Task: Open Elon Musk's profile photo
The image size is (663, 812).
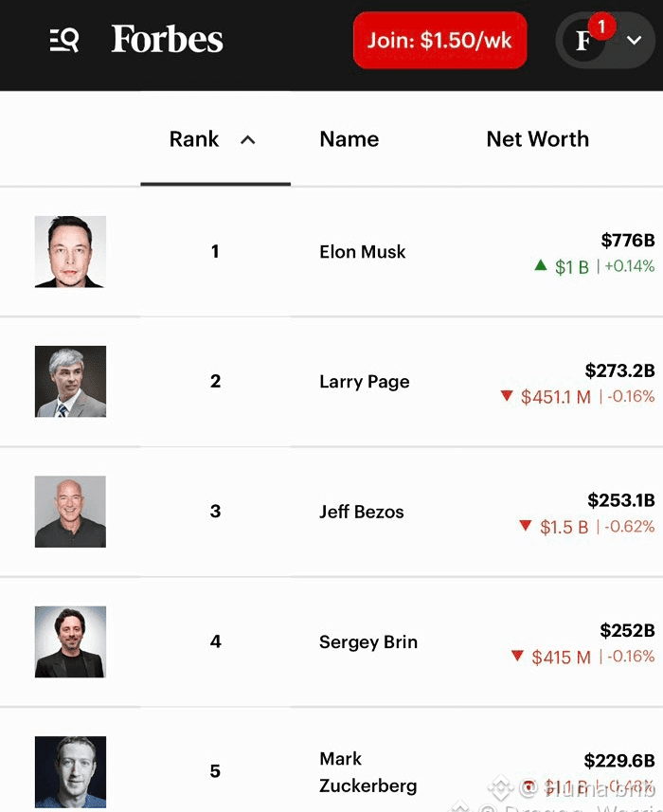Action: [70, 252]
